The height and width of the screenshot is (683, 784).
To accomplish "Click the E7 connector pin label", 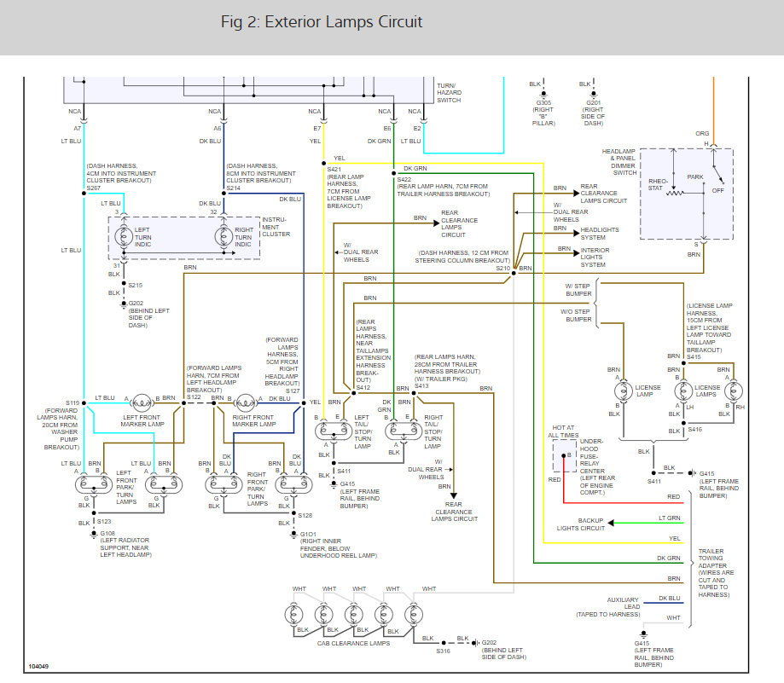I will [317, 129].
